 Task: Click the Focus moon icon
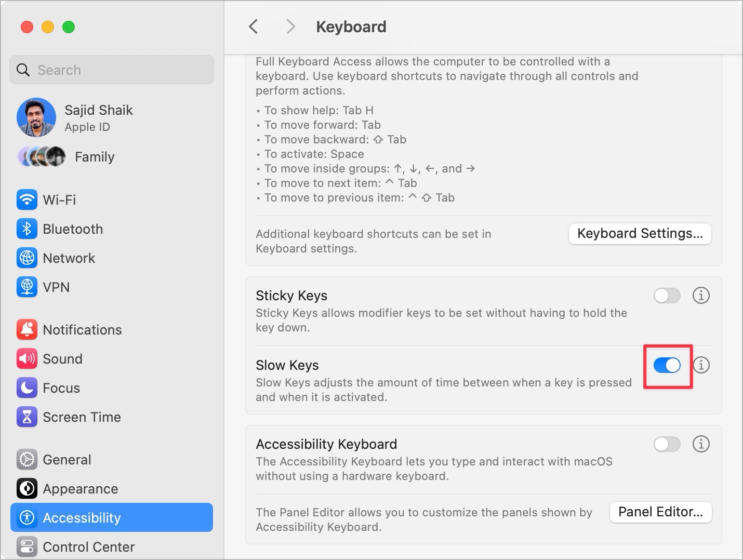pos(27,388)
